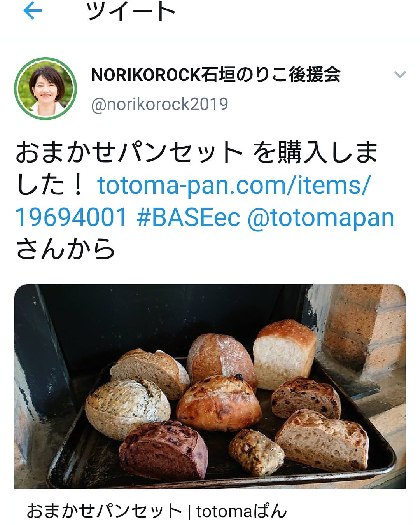Open NORIKOROCK profile avatar photo
Screen dimensions: 420x525
point(45,89)
